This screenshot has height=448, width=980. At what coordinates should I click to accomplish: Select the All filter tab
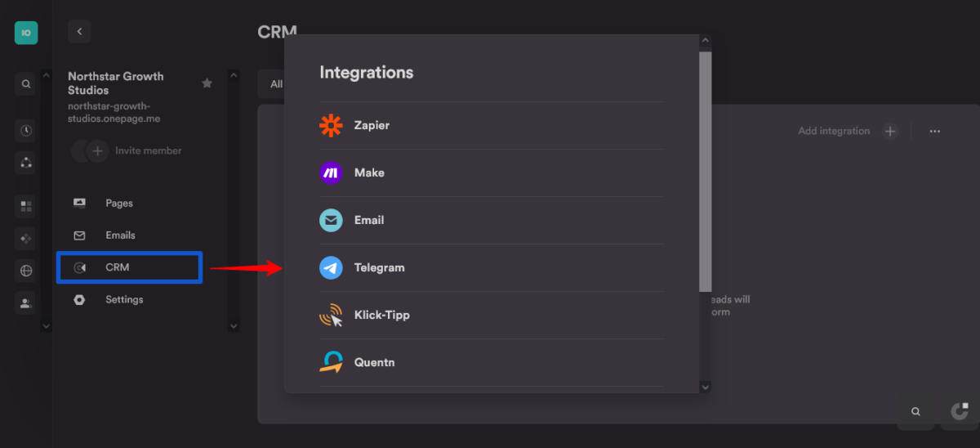[x=276, y=84]
